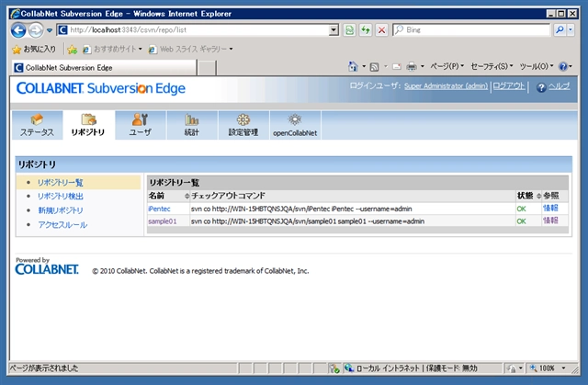The image size is (588, 385).
Task: Click the COLLABNET Subversion Edge logo
Action: point(101,88)
